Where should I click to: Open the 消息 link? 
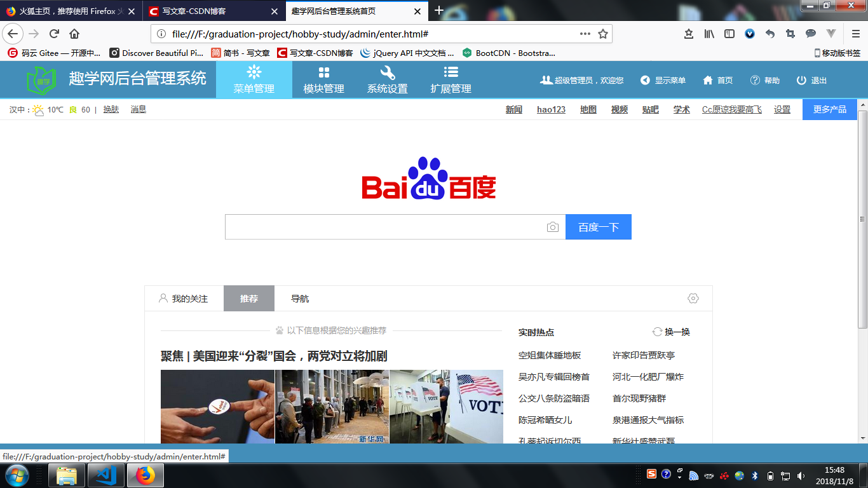139,109
